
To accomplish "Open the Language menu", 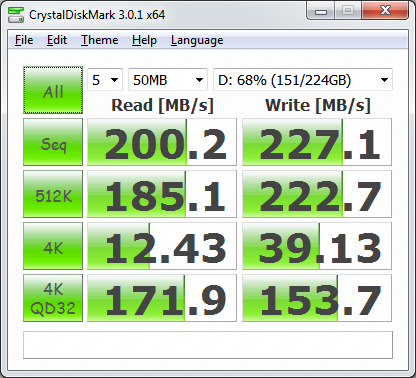I will (197, 40).
